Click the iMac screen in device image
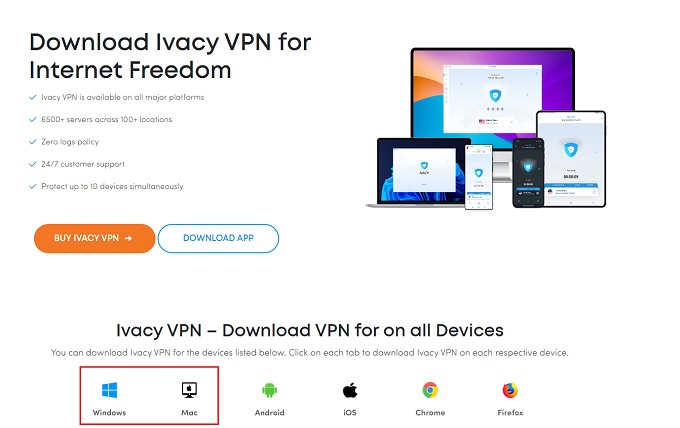Viewport: 680px width, 428px height. pyautogui.click(x=493, y=95)
